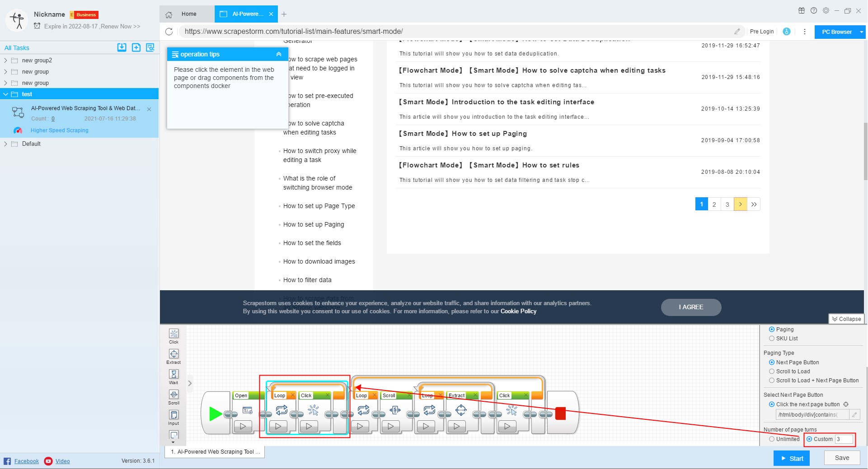Select the Input component in the palette
This screenshot has height=469, width=868.
[174, 417]
